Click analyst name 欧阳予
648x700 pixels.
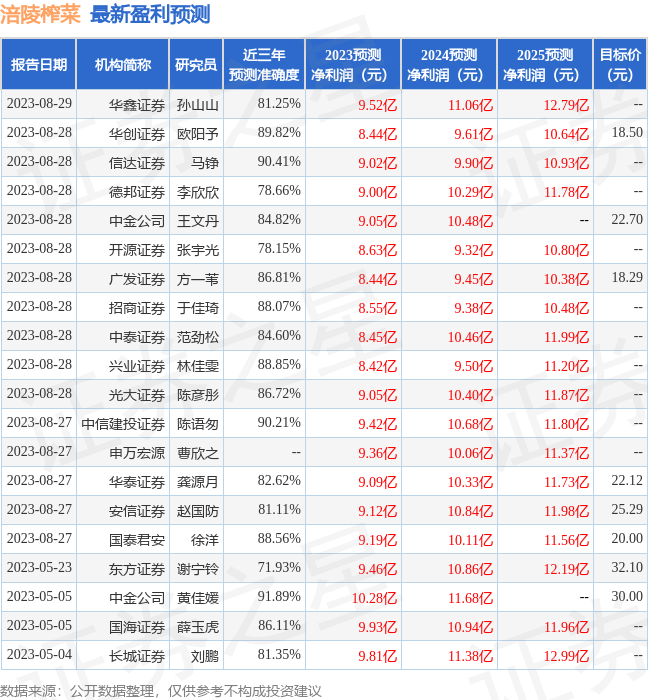(198, 134)
